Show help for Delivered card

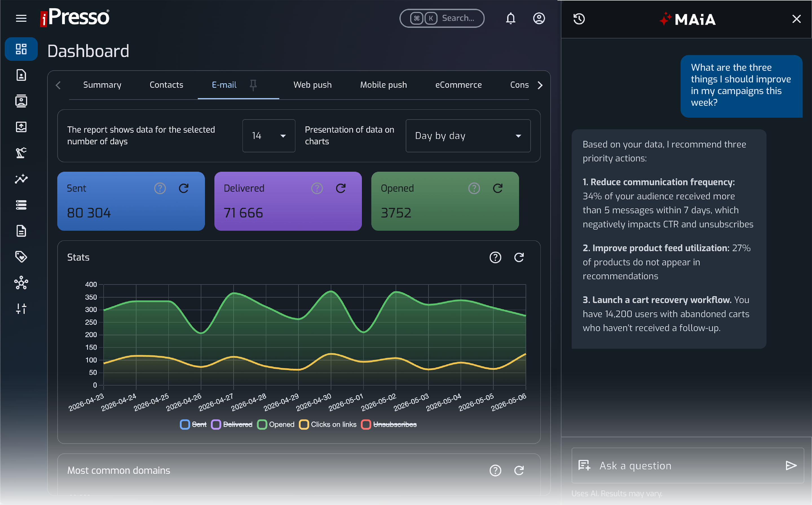point(317,188)
